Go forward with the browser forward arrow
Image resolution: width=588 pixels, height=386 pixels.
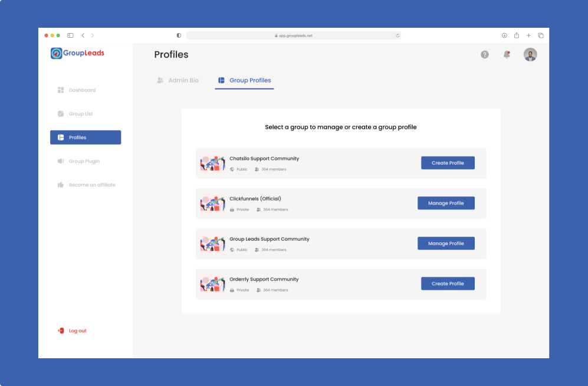pyautogui.click(x=93, y=35)
